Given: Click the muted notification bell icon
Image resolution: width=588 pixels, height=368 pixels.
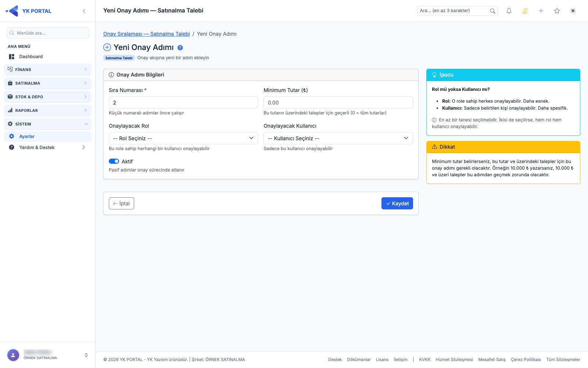Looking at the screenshot, I should click(x=525, y=11).
